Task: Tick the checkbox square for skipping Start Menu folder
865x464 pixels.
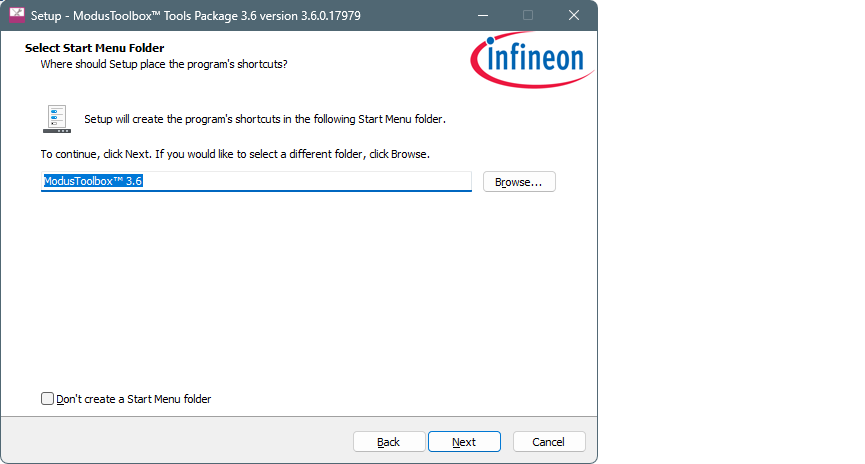Action: click(x=48, y=399)
